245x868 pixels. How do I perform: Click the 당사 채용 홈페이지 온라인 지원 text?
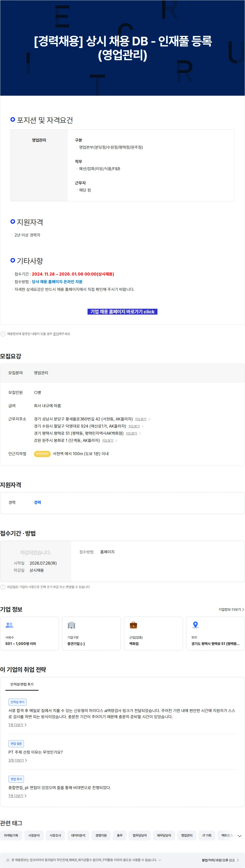pyautogui.click(x=57, y=282)
